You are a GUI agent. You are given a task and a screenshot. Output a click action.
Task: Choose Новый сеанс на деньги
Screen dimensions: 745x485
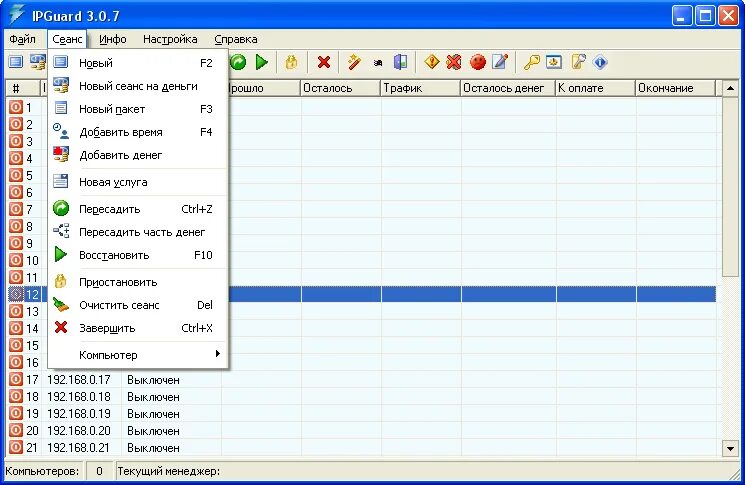(x=138, y=86)
